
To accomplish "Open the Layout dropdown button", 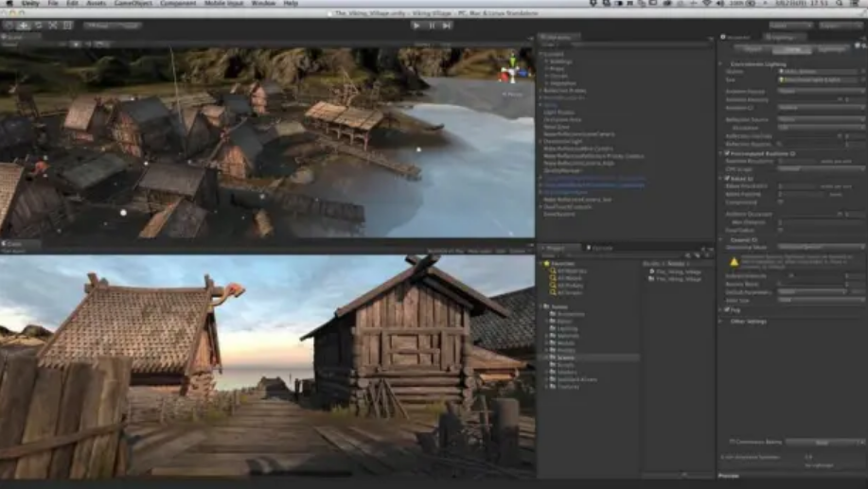I will 840,26.
